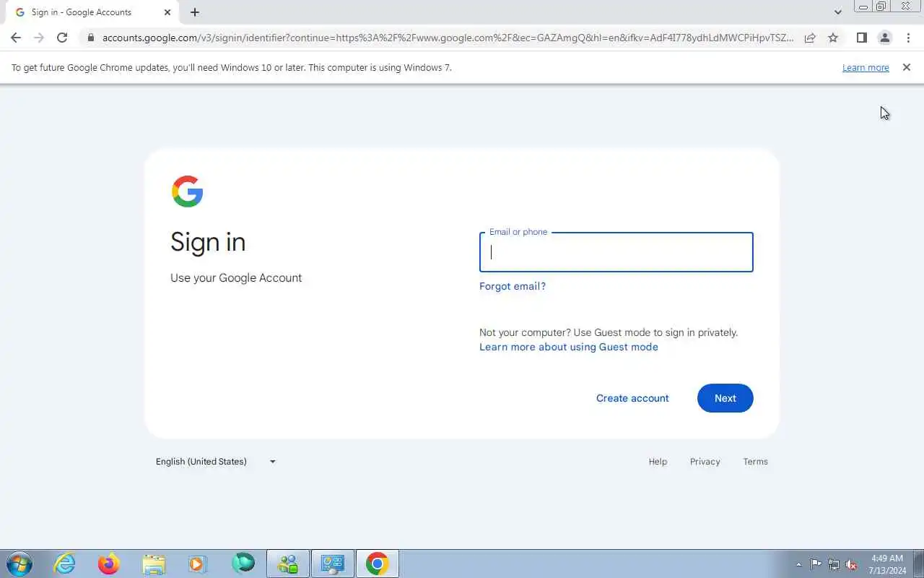Open the Learn more link in update bar
This screenshot has height=578, width=924.
pos(866,67)
